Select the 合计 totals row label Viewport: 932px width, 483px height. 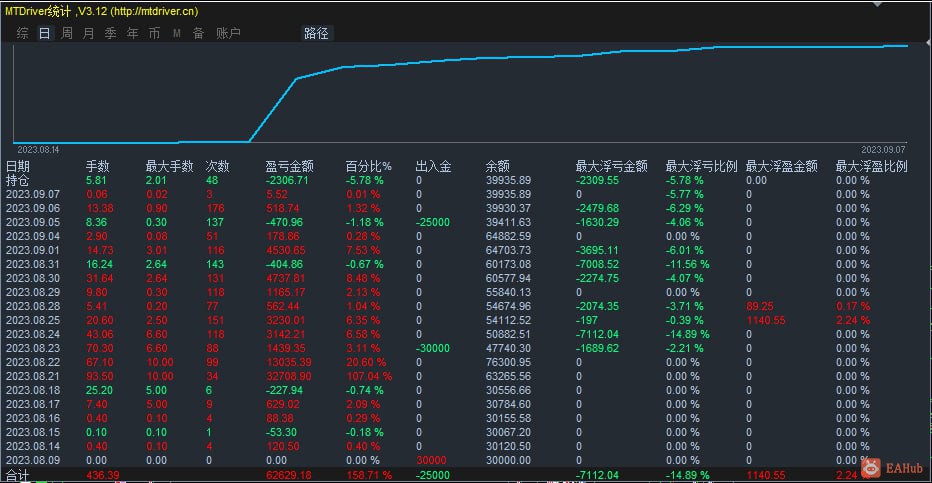(x=17, y=475)
